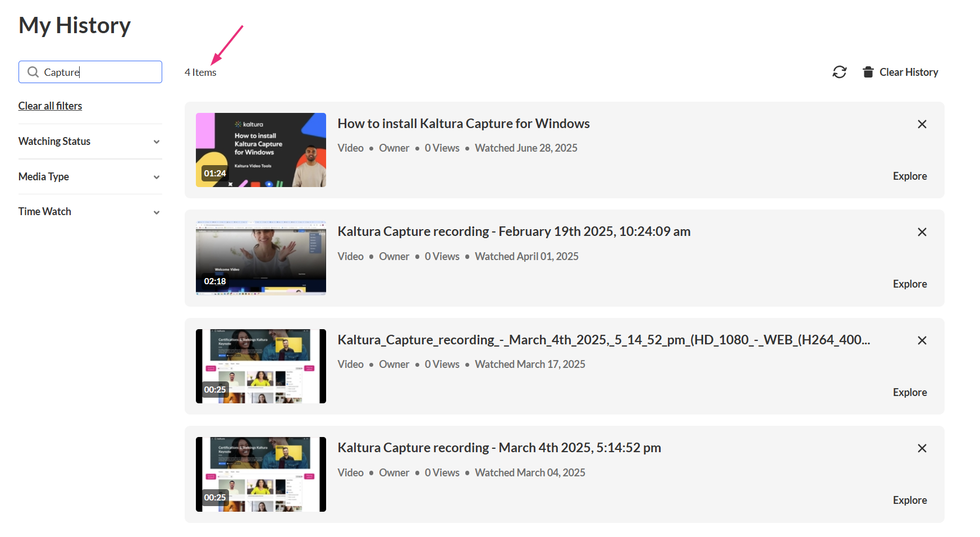Open title 'How to install Kaltura Capture for Windows'
This screenshot has width=980, height=537.
[464, 124]
